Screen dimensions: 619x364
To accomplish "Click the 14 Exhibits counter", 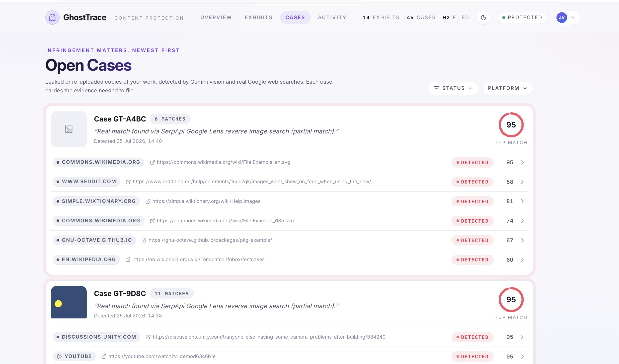I will click(381, 17).
